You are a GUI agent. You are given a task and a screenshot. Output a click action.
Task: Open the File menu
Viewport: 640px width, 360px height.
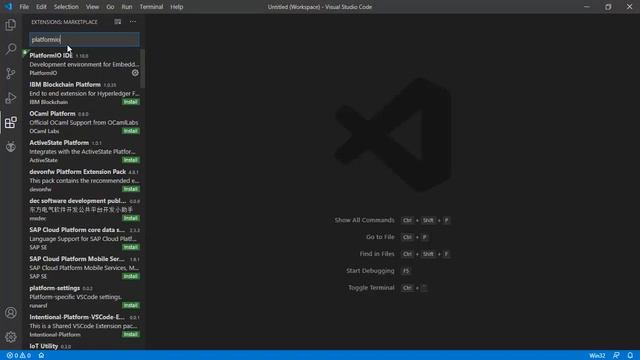click(x=24, y=7)
